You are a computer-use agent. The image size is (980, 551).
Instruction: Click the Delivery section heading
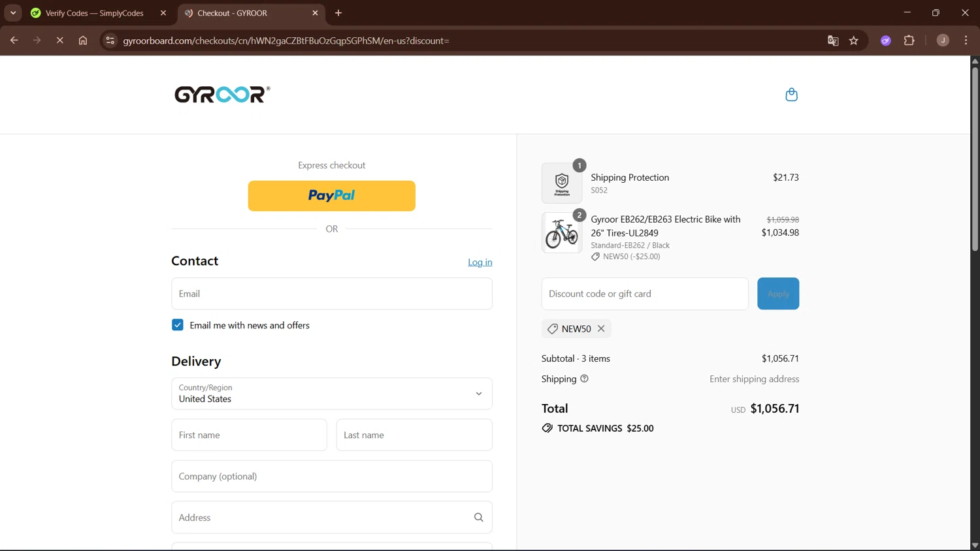pyautogui.click(x=196, y=361)
